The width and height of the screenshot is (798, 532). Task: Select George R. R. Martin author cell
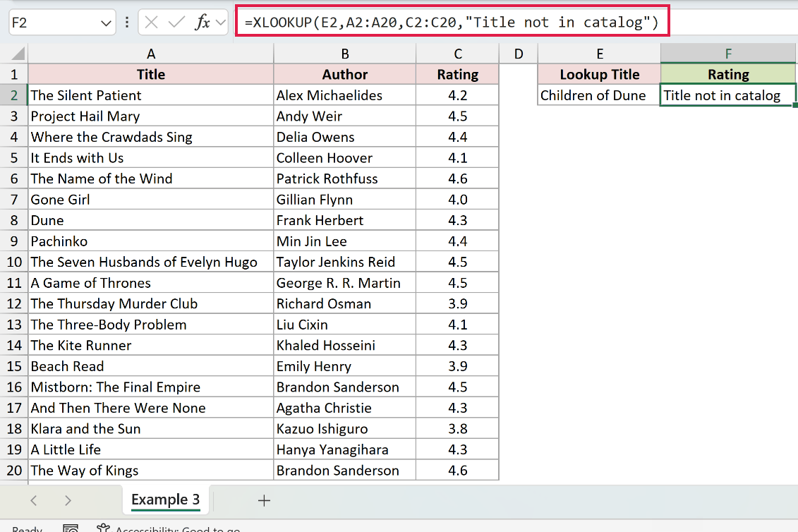[x=344, y=282]
